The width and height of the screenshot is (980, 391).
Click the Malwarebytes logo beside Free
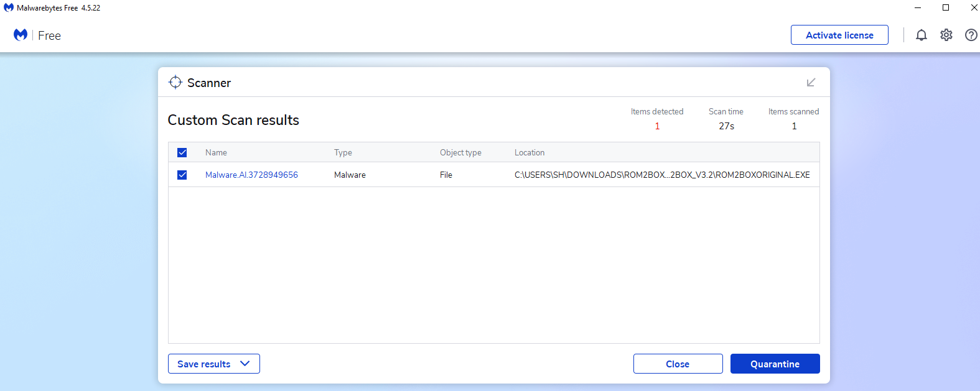point(21,35)
